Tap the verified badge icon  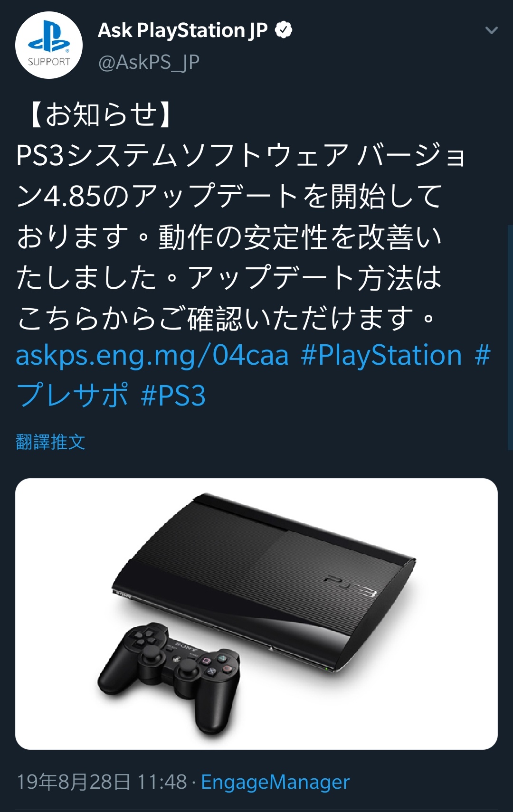click(x=284, y=30)
